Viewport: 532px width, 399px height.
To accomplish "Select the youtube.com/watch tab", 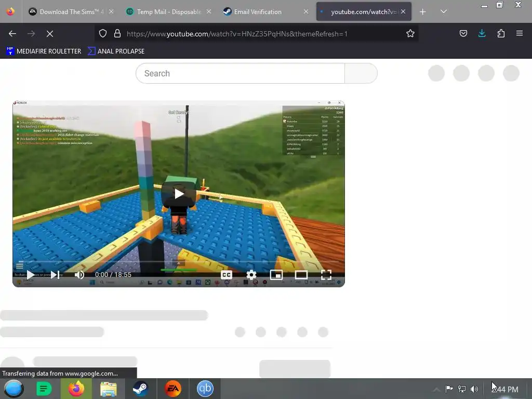I will point(364,11).
